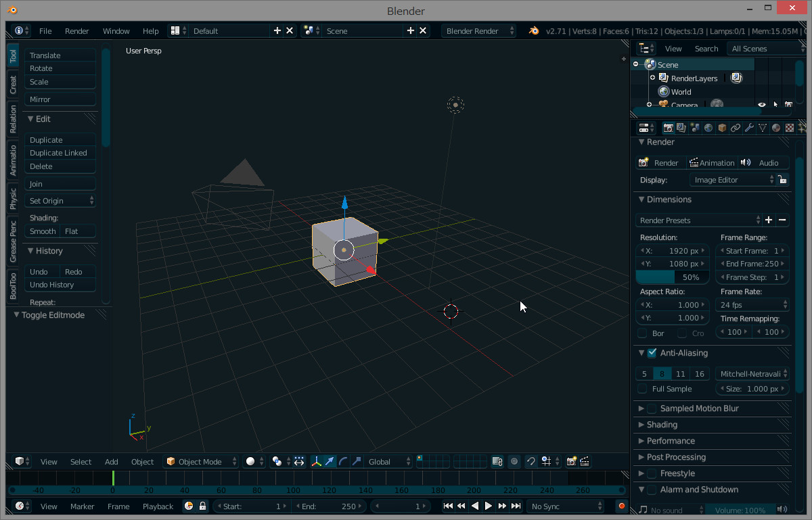812x520 pixels.
Task: Jump to the next keyframe
Action: click(502, 506)
